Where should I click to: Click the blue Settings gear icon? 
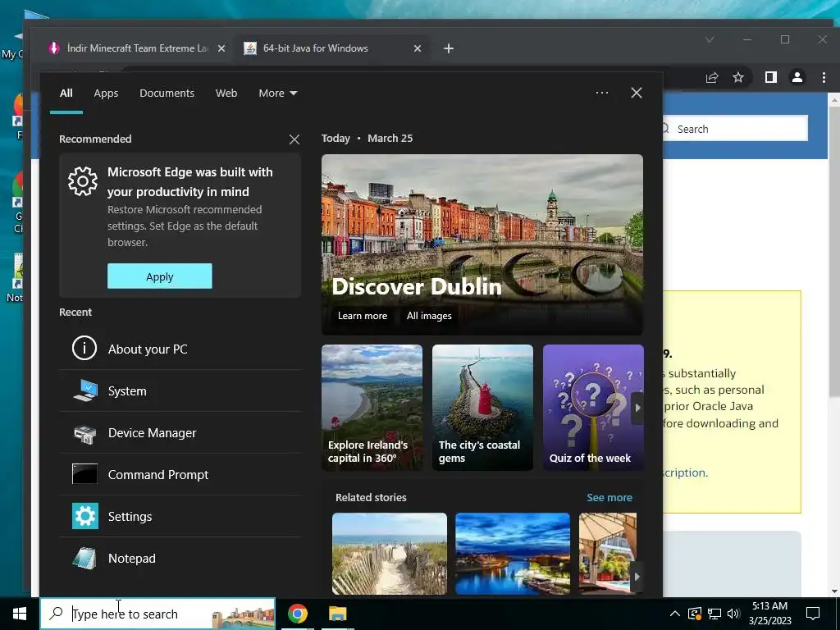[85, 516]
